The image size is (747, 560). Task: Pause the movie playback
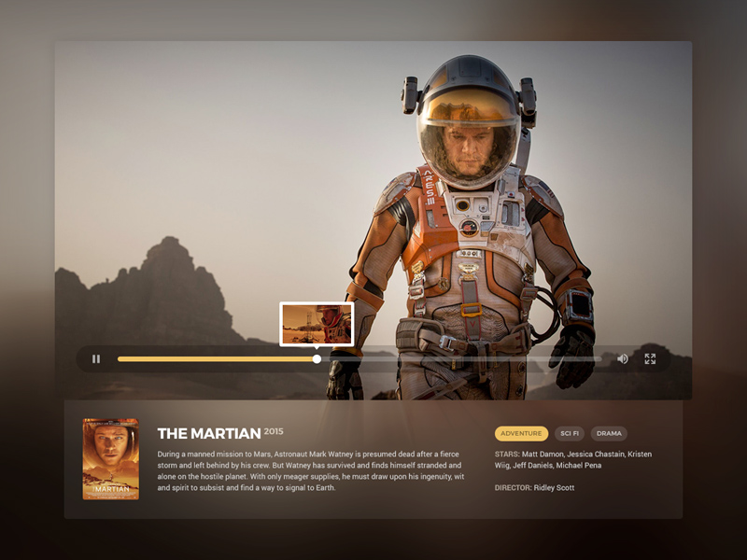[x=96, y=358]
